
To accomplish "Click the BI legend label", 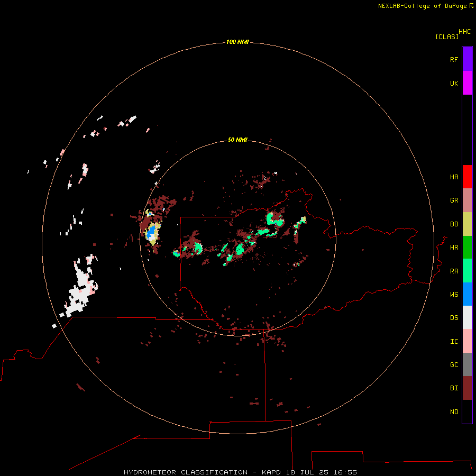I will coord(454,388).
